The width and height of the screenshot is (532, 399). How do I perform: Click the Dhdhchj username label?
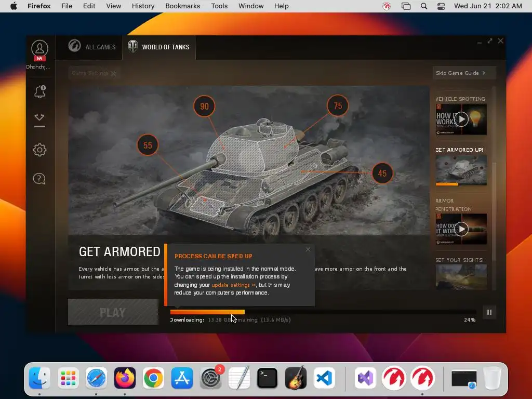point(38,67)
